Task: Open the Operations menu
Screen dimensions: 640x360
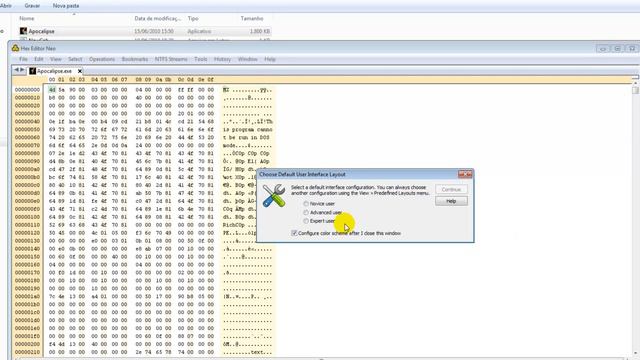Action: (x=102, y=59)
